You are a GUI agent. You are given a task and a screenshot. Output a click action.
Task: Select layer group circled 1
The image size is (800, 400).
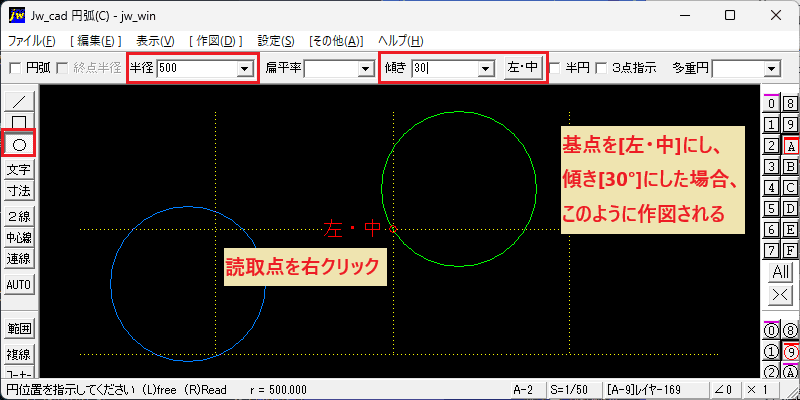click(x=772, y=352)
